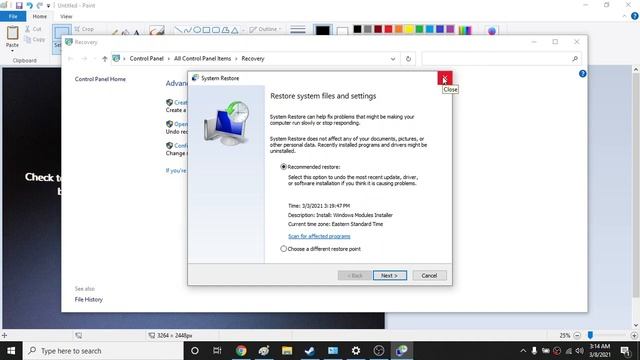This screenshot has height=360, width=640.
Task: Open Settings gear on the taskbar
Action: (356, 351)
